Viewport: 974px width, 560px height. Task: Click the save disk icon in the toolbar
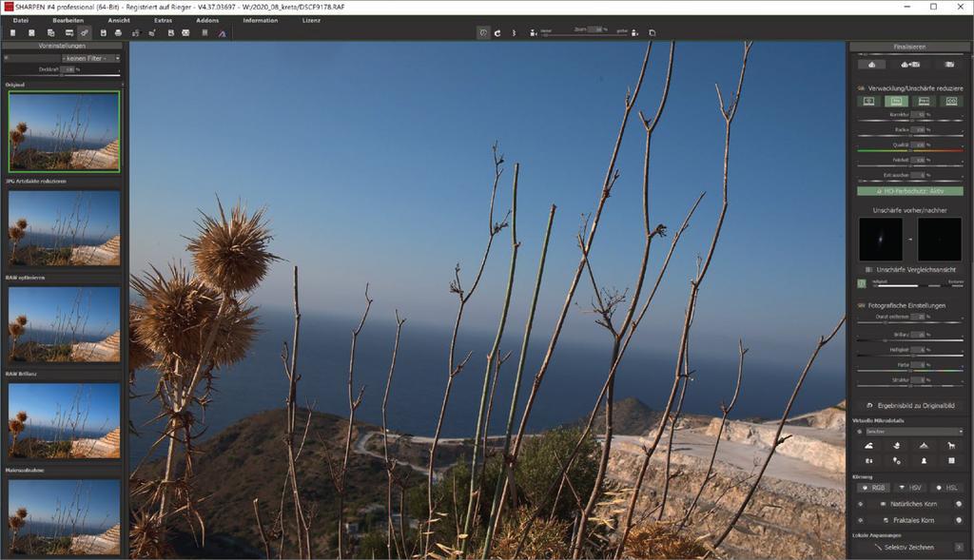pos(103,33)
